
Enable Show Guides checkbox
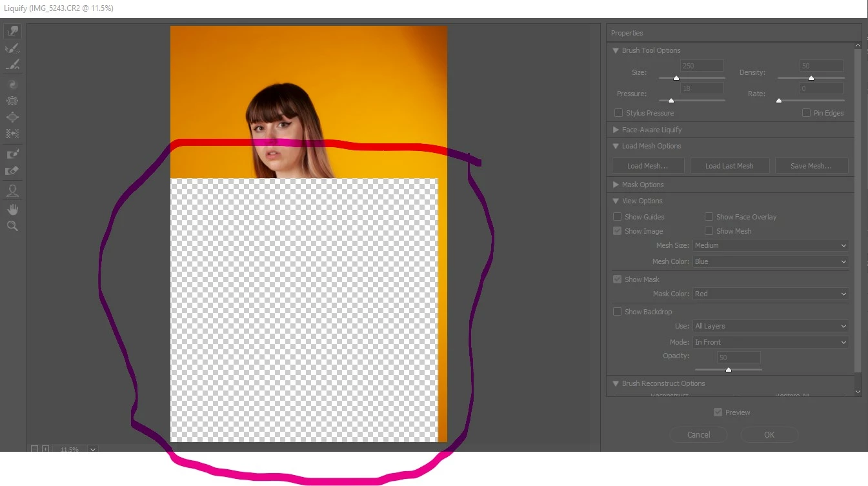coord(618,217)
